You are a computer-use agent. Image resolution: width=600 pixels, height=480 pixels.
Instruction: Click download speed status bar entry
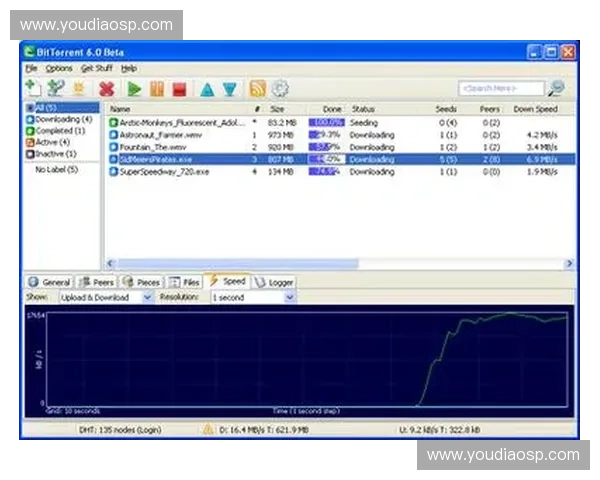coord(264,430)
